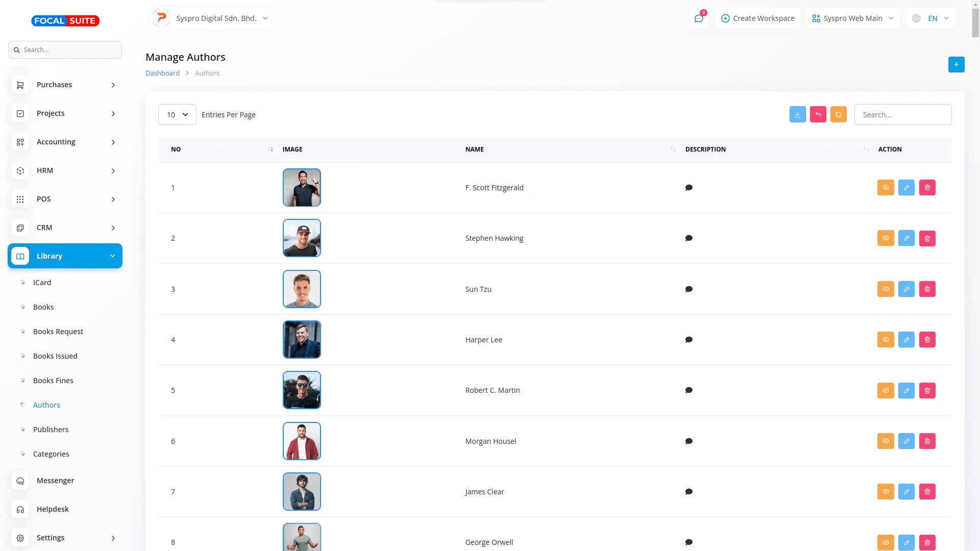The width and height of the screenshot is (980, 551).
Task: View James Clear with eye icon
Action: click(886, 492)
